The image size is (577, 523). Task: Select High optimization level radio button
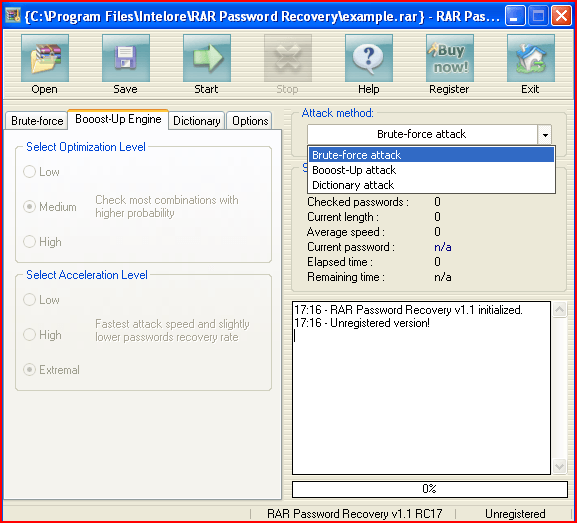click(x=29, y=241)
